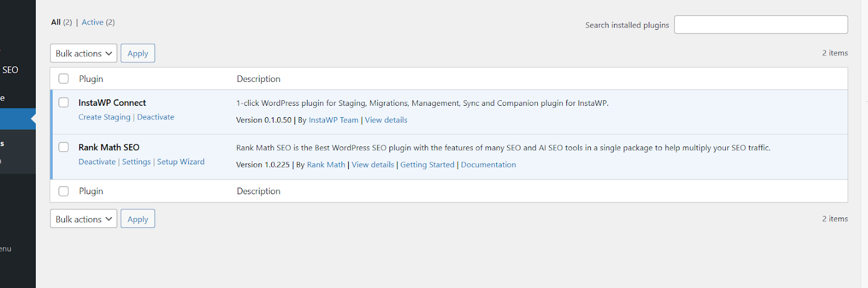Click the top Description column header
Screen dimensions: 868x288
(259, 79)
